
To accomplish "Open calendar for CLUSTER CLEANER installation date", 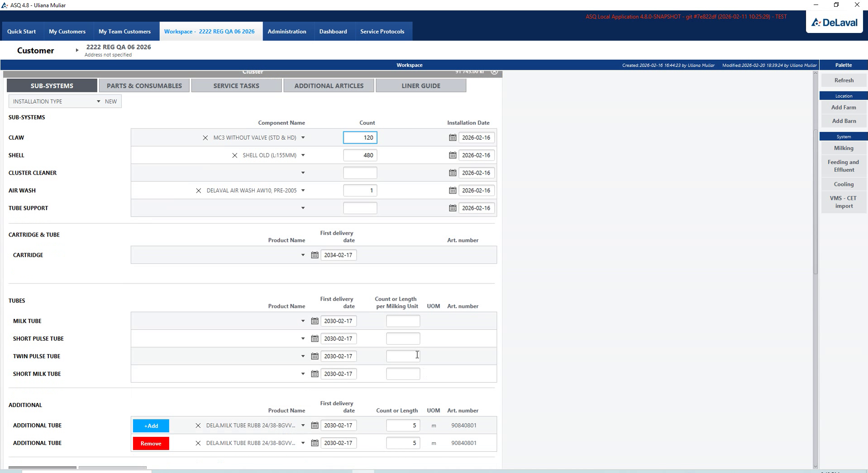I will tap(453, 173).
